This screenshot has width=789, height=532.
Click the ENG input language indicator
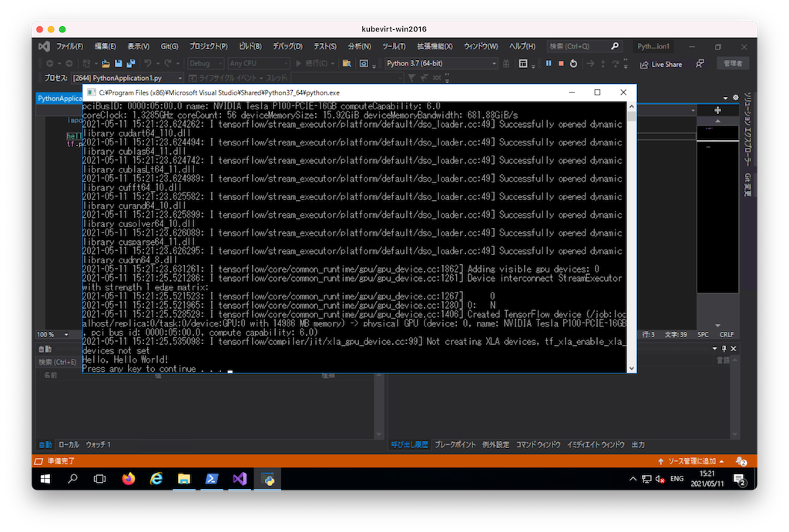677,479
